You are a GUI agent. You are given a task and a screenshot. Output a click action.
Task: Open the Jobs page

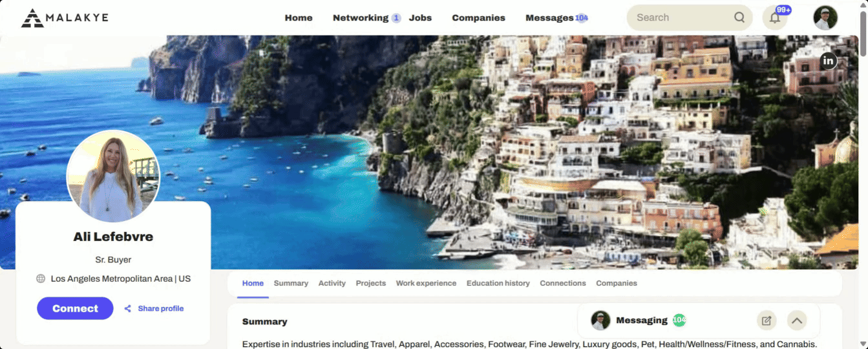(420, 17)
